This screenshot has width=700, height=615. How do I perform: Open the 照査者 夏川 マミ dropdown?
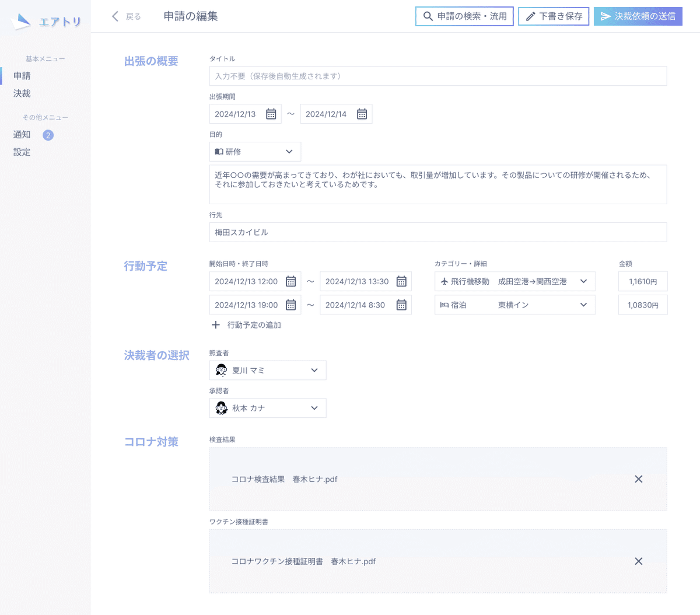click(268, 370)
